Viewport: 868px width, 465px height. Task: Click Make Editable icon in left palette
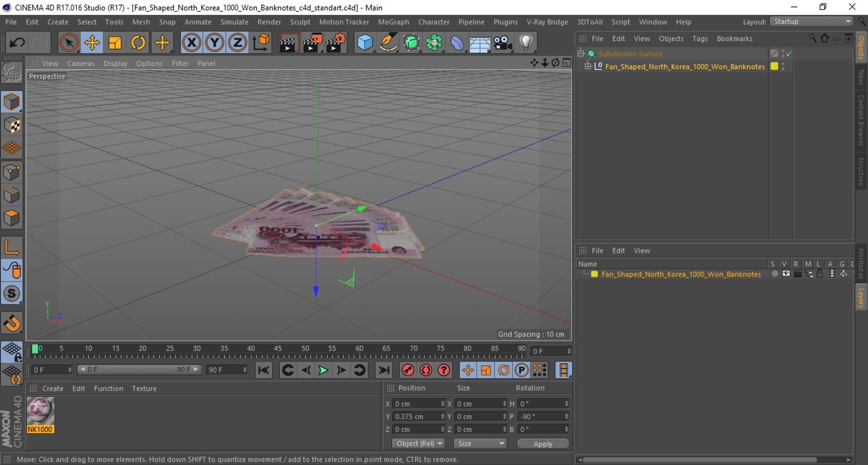point(12,72)
